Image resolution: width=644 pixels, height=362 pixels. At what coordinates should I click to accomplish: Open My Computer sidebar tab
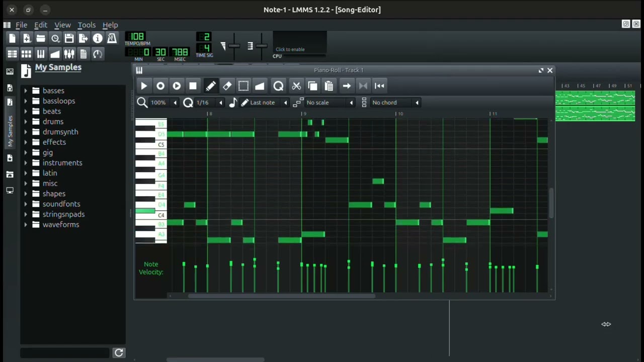click(10, 191)
